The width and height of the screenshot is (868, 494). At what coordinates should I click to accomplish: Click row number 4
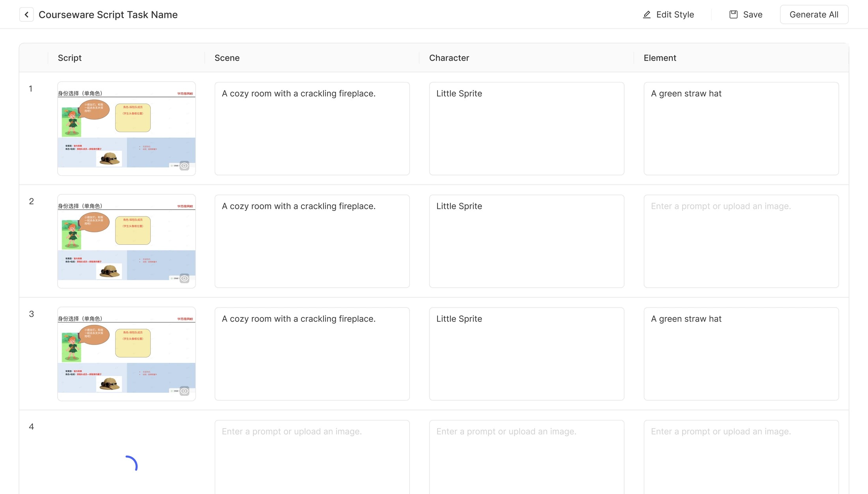point(31,427)
